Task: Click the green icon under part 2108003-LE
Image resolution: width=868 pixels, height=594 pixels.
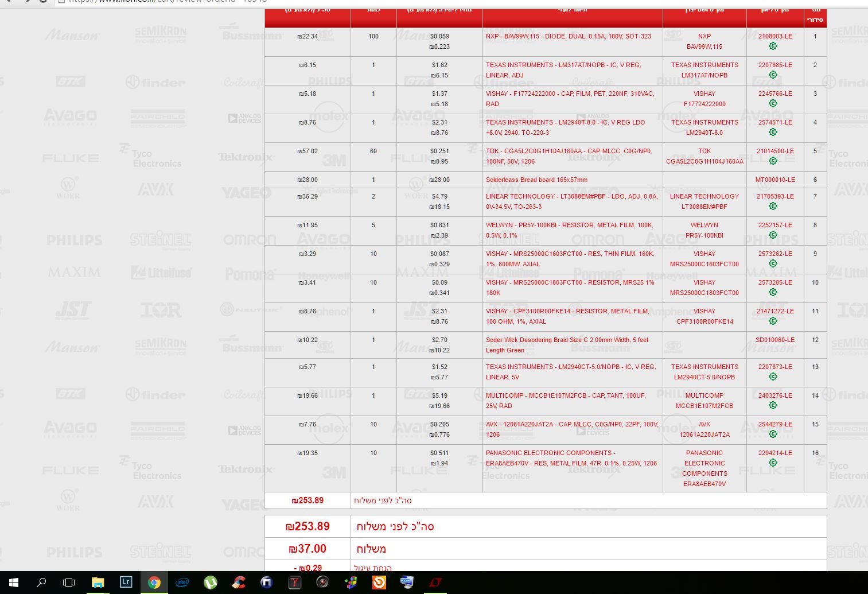Action: pos(773,46)
